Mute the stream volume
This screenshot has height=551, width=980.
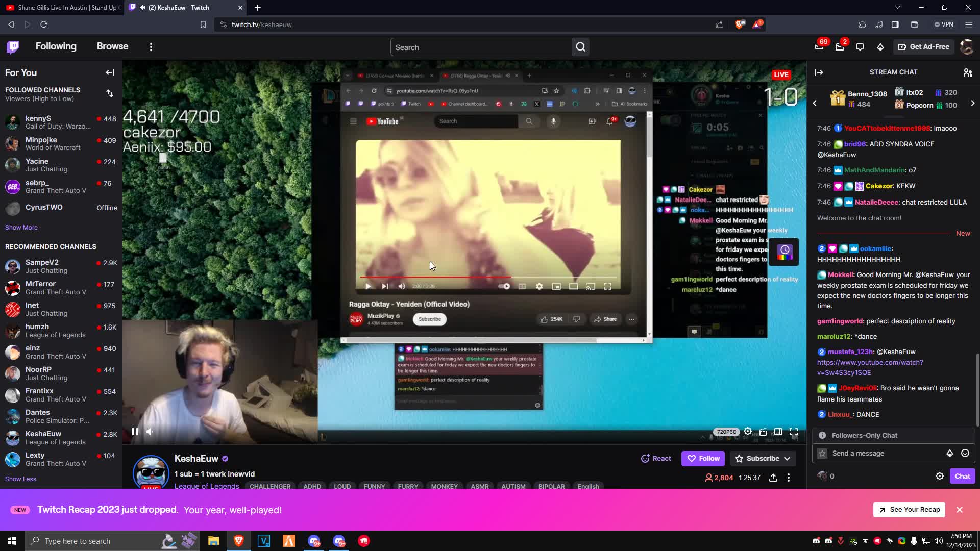[x=150, y=432]
